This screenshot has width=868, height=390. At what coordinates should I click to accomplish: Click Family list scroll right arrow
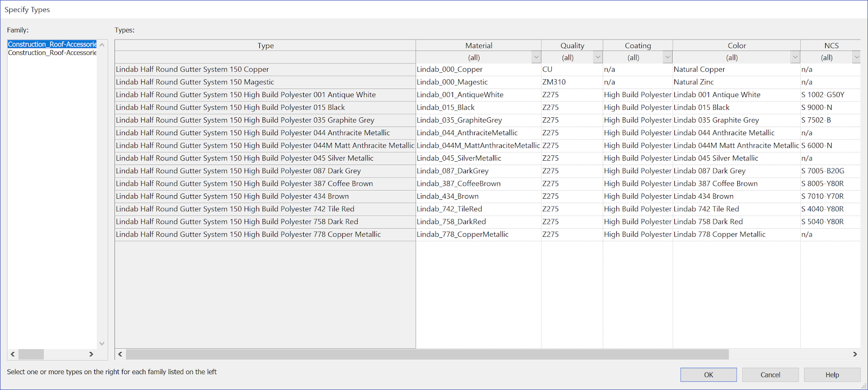point(91,354)
